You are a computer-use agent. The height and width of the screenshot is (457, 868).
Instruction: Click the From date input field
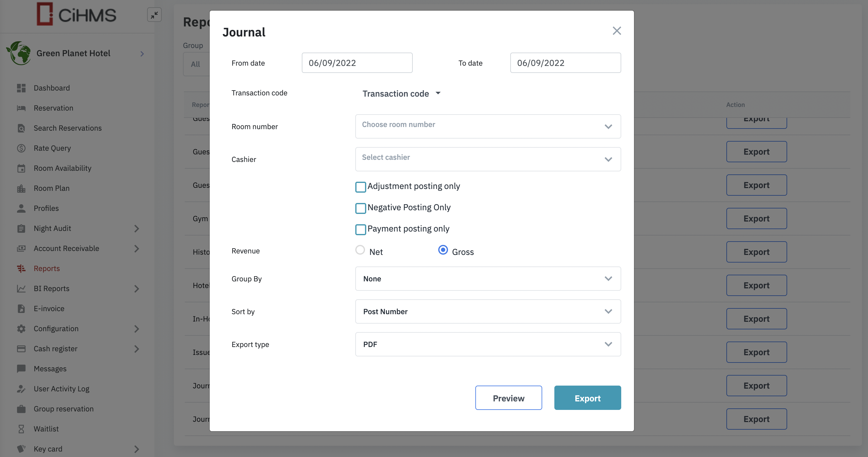tap(357, 63)
